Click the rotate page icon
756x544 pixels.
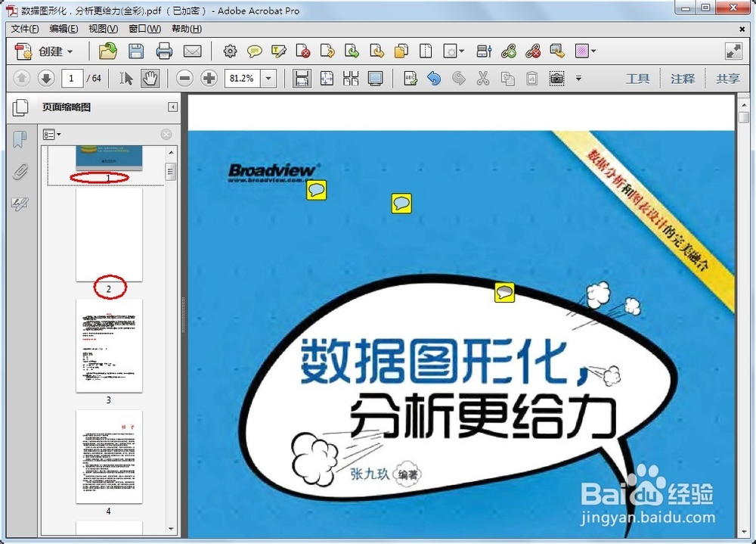(x=327, y=51)
